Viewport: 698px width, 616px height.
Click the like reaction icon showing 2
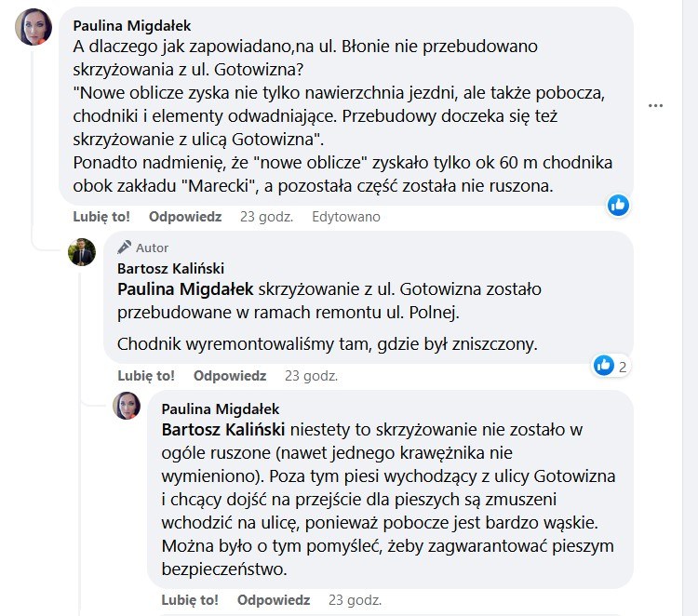[603, 366]
